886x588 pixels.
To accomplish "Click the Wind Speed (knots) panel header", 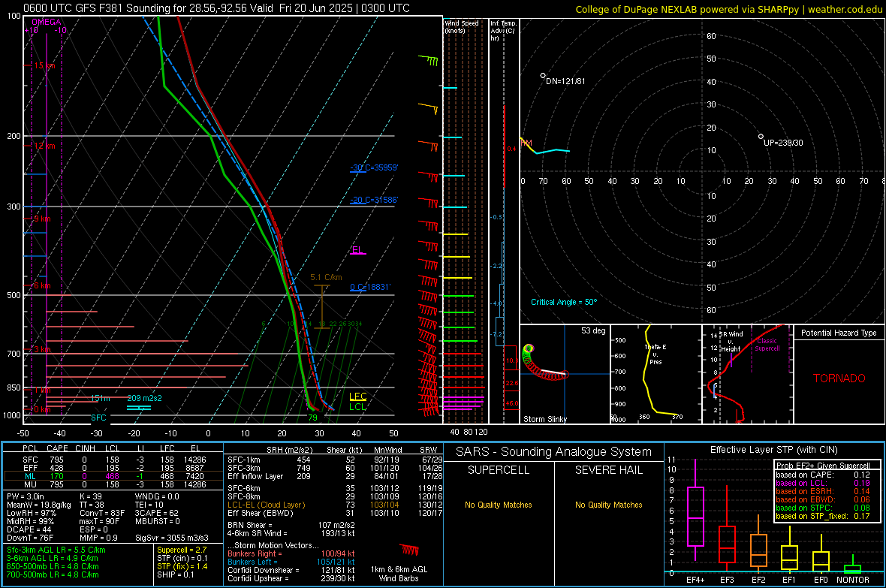I will click(x=462, y=26).
